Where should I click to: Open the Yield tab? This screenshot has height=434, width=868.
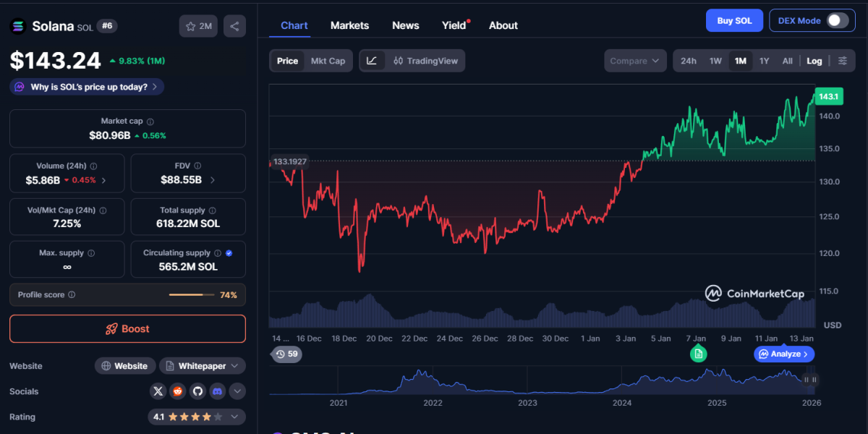pyautogui.click(x=454, y=25)
